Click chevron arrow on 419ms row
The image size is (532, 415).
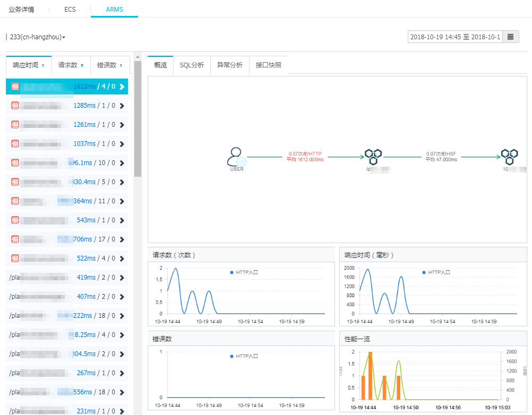click(122, 278)
